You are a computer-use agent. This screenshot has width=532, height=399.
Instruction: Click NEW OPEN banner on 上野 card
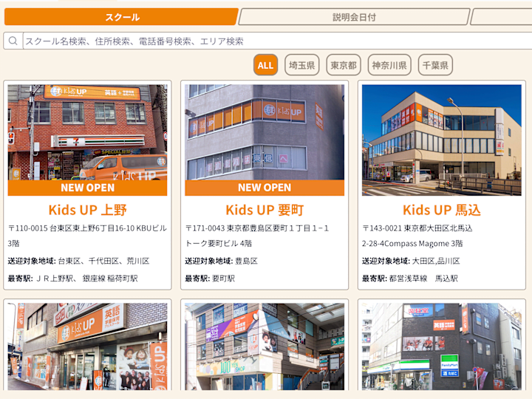point(87,188)
